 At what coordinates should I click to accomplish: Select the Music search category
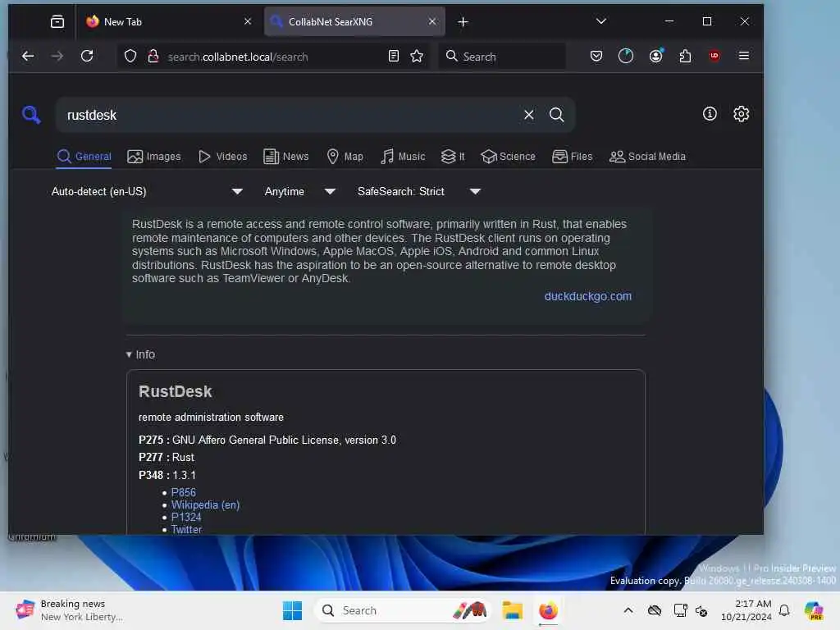pyautogui.click(x=403, y=157)
